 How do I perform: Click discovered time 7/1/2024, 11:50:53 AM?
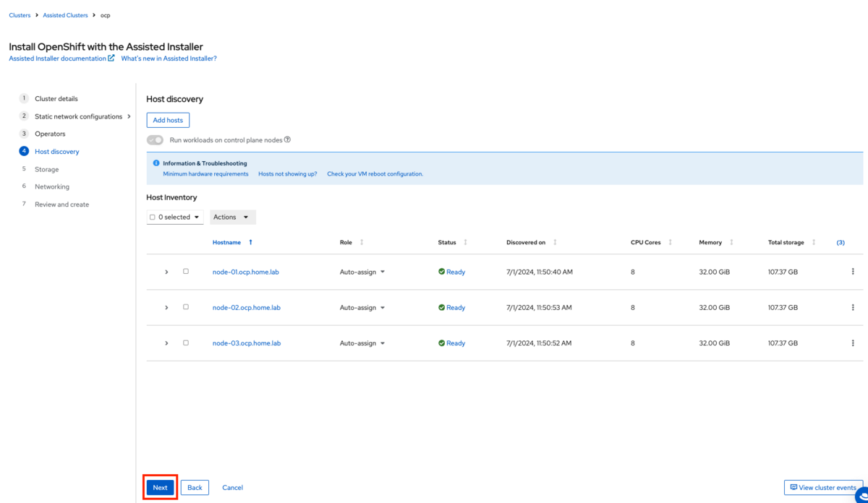click(539, 307)
